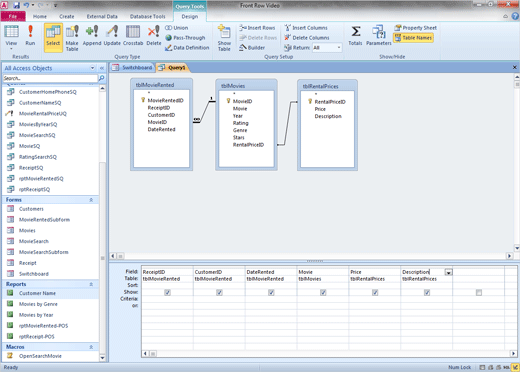Screen dimensions: 520x372
Task: Close the Query1 document with the X
Action: (515, 67)
